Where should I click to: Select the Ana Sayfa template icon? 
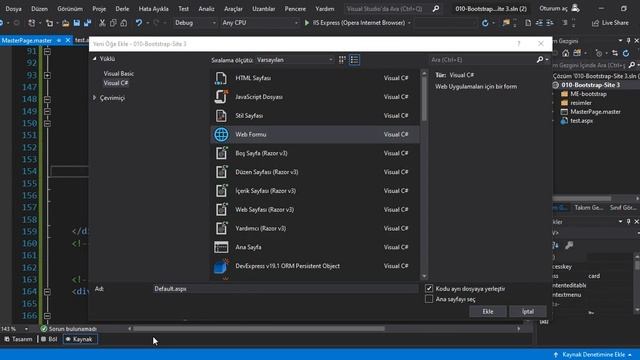point(221,247)
